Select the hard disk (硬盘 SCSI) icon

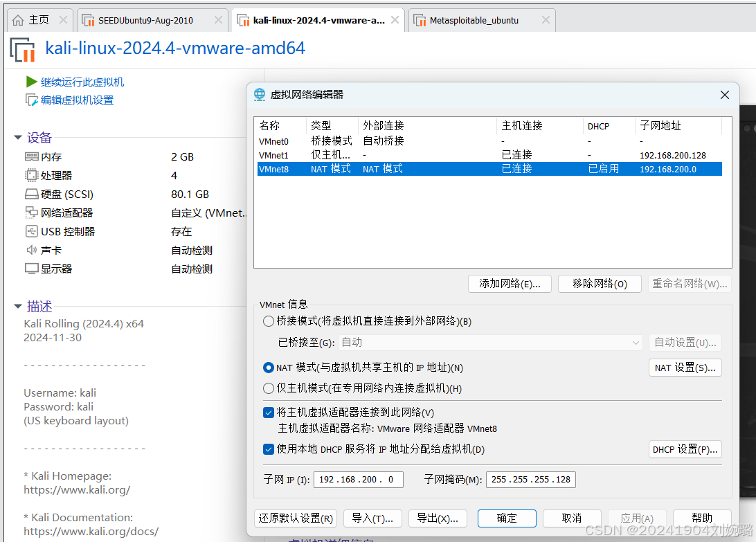32,194
